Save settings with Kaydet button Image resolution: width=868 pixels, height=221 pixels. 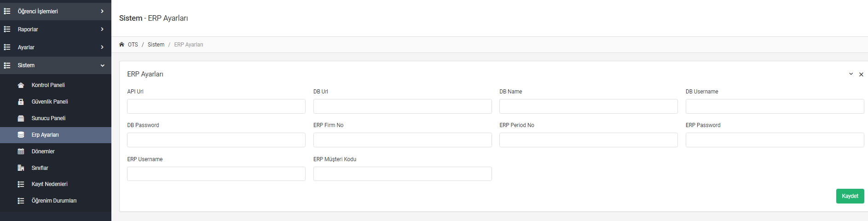(850, 196)
